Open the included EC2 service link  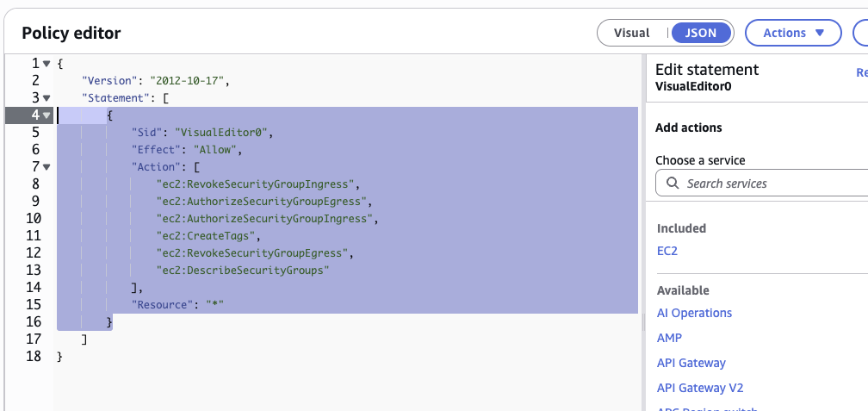coord(667,251)
